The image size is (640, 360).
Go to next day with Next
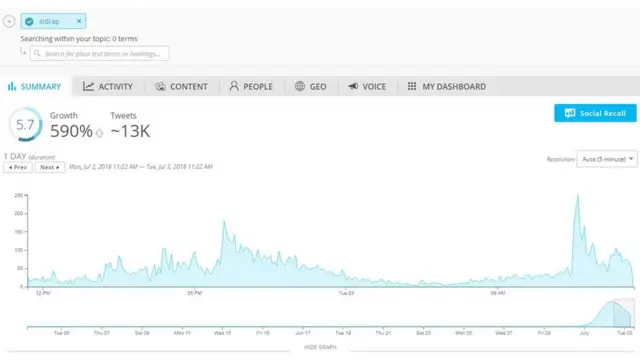[x=50, y=167]
